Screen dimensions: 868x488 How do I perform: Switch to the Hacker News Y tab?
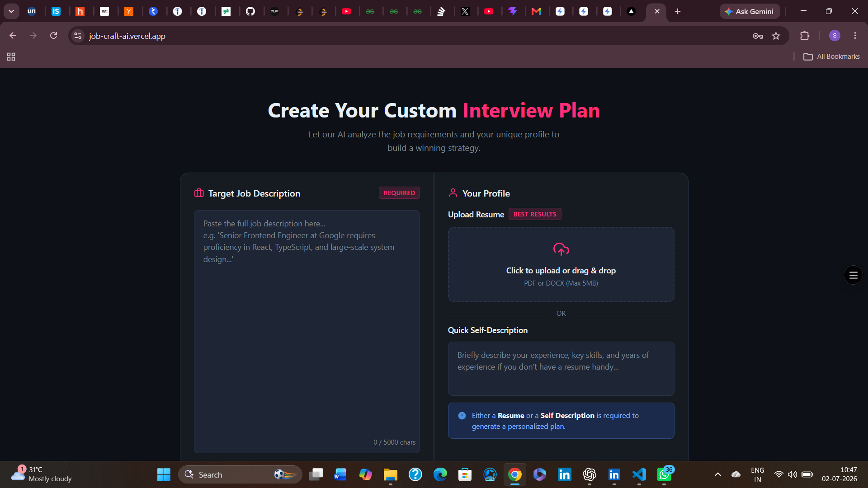click(129, 11)
